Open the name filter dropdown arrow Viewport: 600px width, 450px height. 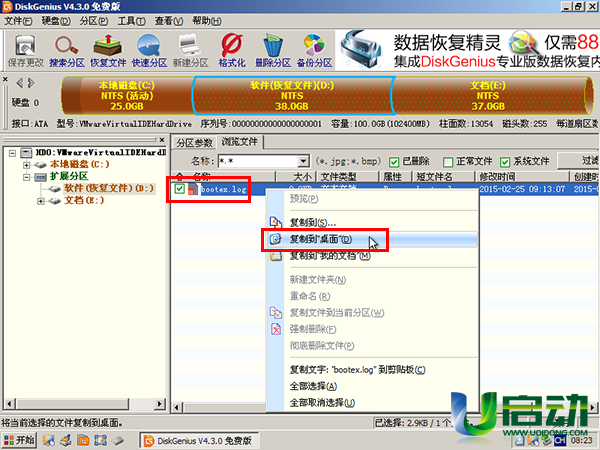tap(303, 161)
